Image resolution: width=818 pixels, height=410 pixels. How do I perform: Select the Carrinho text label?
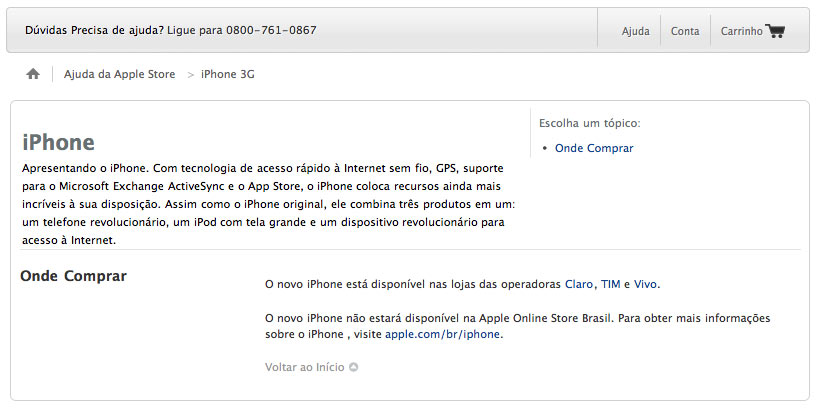point(741,31)
